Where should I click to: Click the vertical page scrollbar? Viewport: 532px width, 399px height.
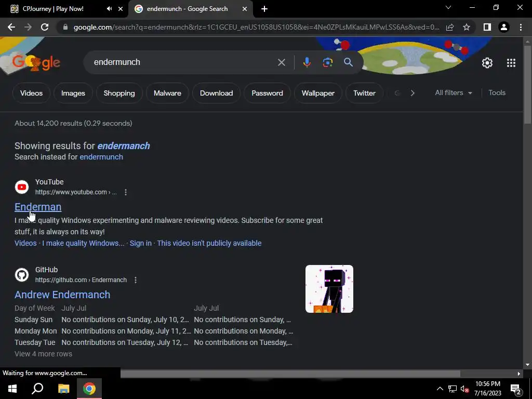click(527, 85)
